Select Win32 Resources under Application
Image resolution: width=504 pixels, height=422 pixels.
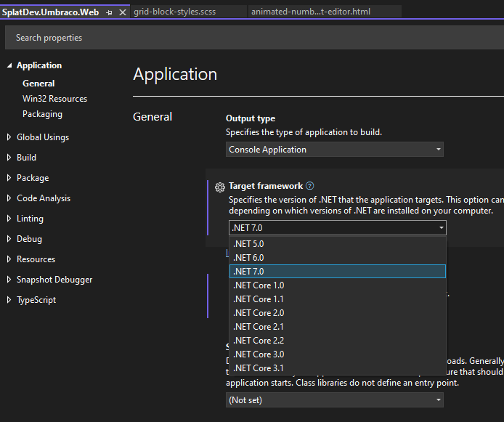(54, 99)
